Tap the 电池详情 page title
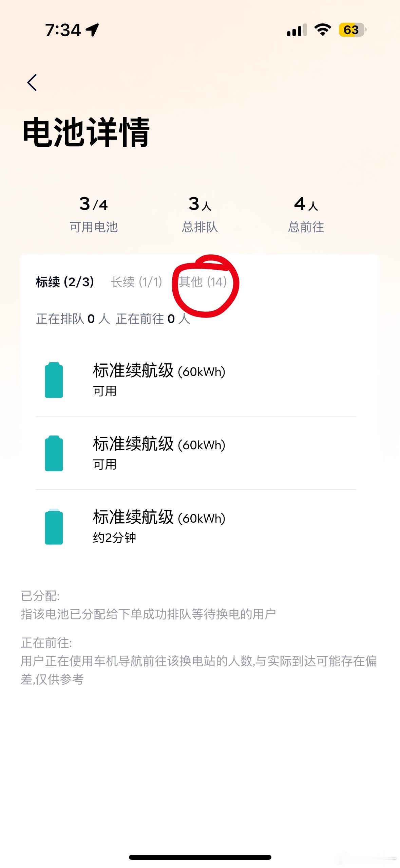The width and height of the screenshot is (400, 868). 86,132
